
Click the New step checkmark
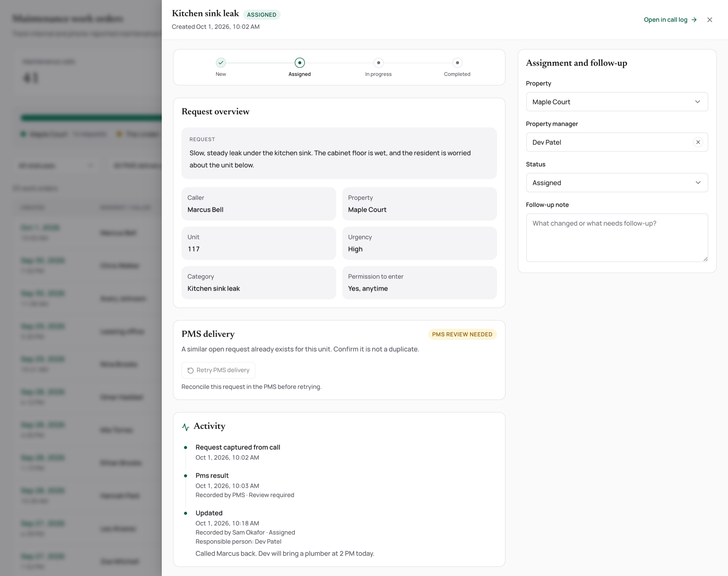pyautogui.click(x=221, y=63)
